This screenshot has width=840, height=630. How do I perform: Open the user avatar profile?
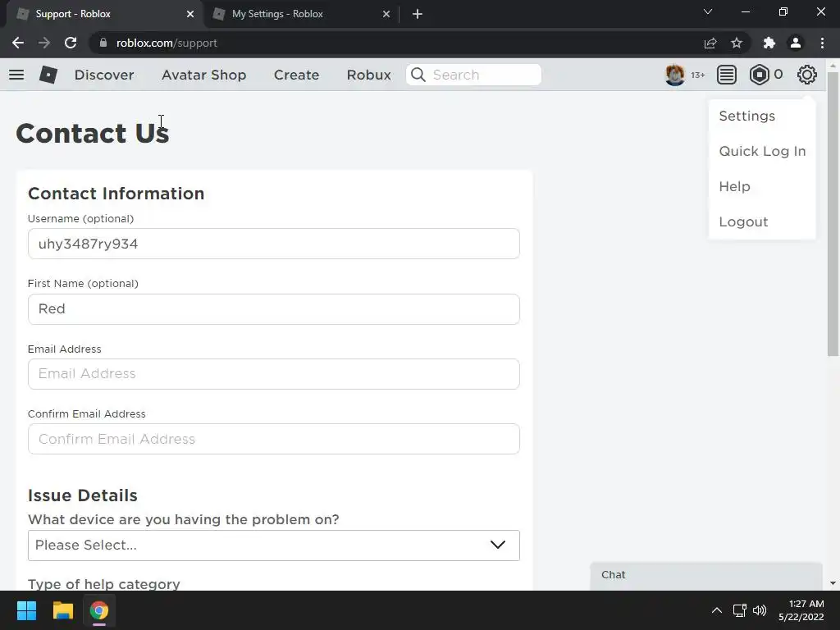coord(674,75)
